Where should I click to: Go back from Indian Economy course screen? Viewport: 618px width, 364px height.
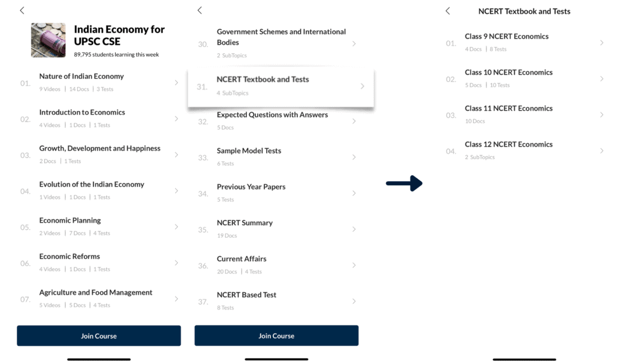pyautogui.click(x=22, y=11)
